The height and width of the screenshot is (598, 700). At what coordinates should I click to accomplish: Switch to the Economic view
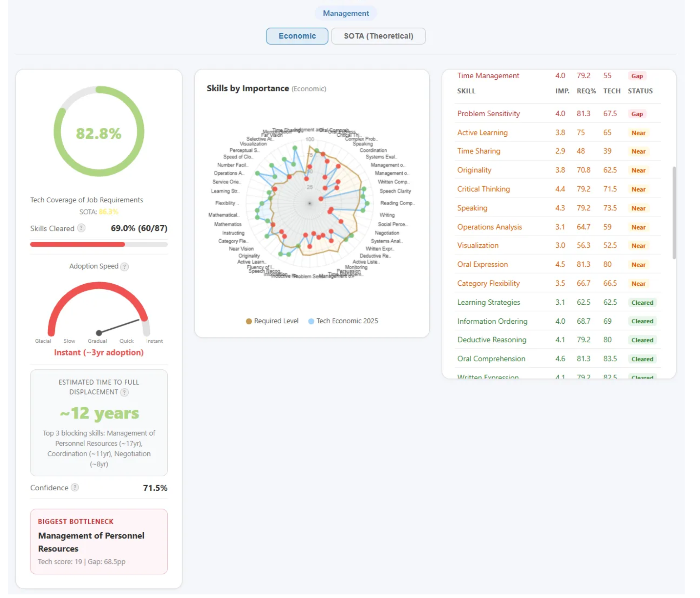coord(297,36)
